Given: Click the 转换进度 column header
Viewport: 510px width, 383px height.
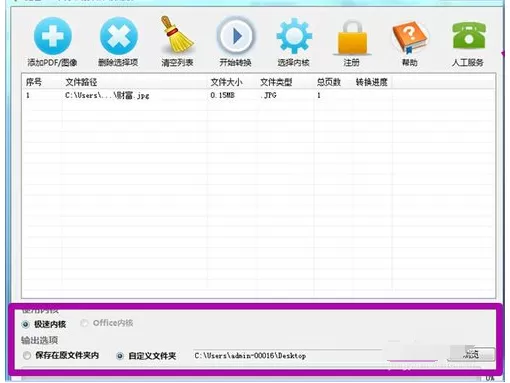Looking at the screenshot, I should tap(372, 82).
